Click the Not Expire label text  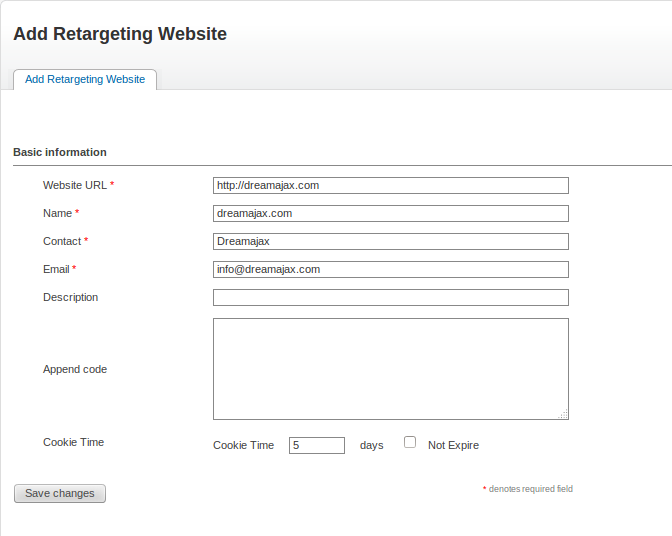(453, 445)
